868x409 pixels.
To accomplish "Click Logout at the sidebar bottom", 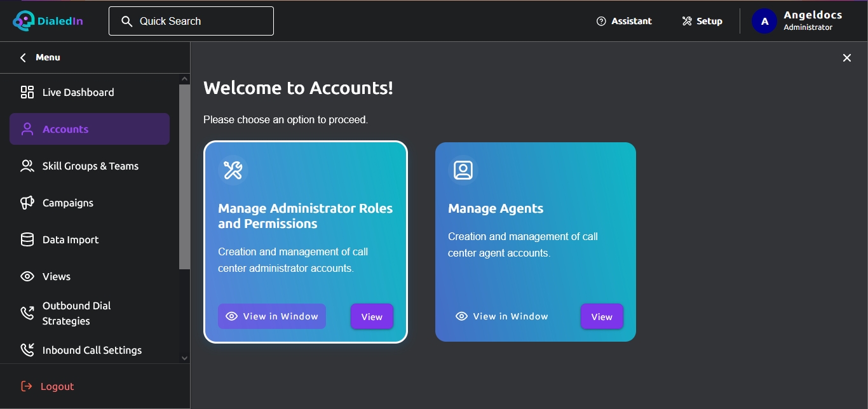I will [48, 386].
